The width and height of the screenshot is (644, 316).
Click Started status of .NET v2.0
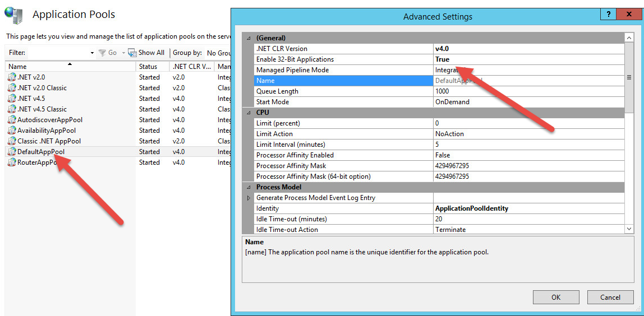click(x=149, y=77)
